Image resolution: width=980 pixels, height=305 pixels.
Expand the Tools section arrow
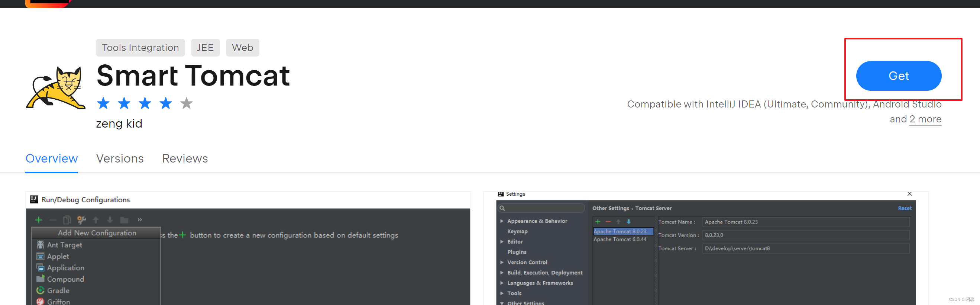pos(502,293)
